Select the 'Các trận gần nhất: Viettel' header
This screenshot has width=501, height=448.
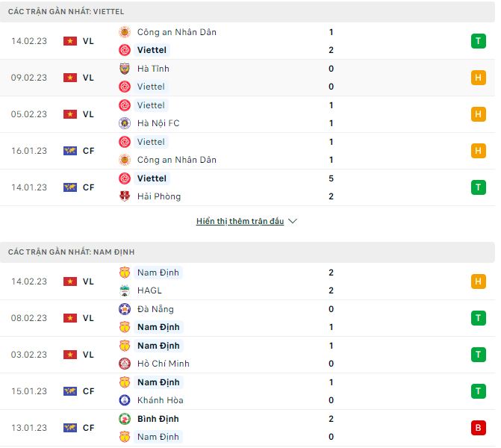[x=66, y=12]
